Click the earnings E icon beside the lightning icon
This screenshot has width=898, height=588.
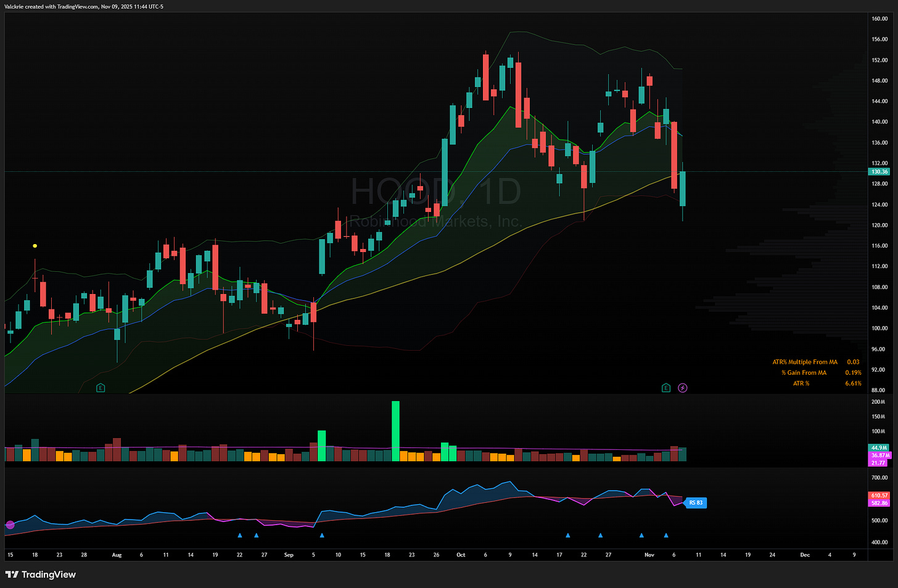pyautogui.click(x=665, y=388)
